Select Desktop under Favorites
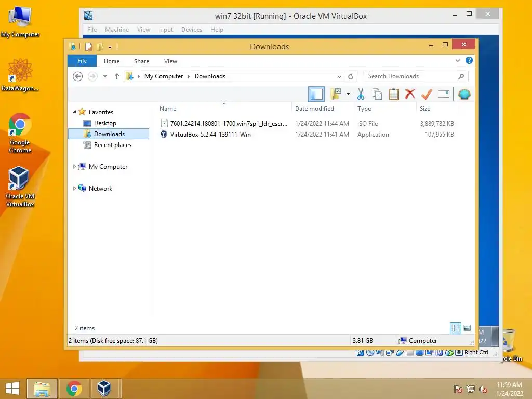Screen dimensions: 532x399 tap(105, 123)
